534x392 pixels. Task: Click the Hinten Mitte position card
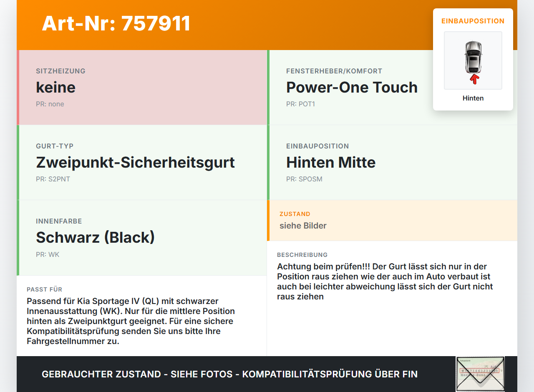tap(392, 163)
